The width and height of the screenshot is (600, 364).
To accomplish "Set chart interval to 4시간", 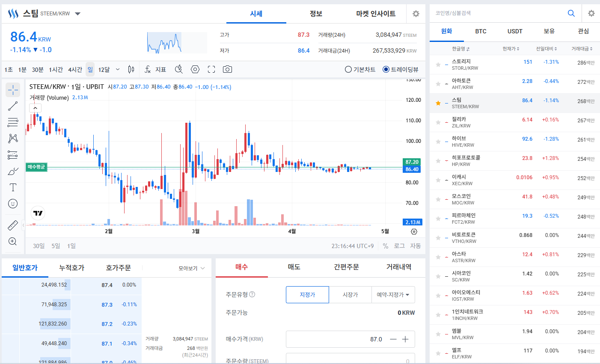I will point(75,69).
